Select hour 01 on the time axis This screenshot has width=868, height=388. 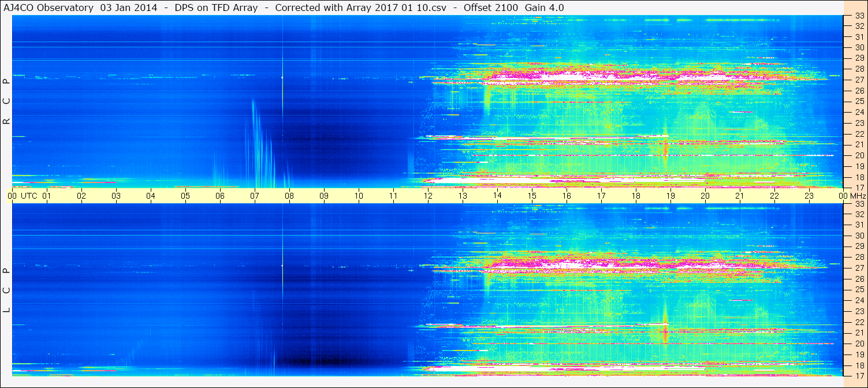point(47,196)
